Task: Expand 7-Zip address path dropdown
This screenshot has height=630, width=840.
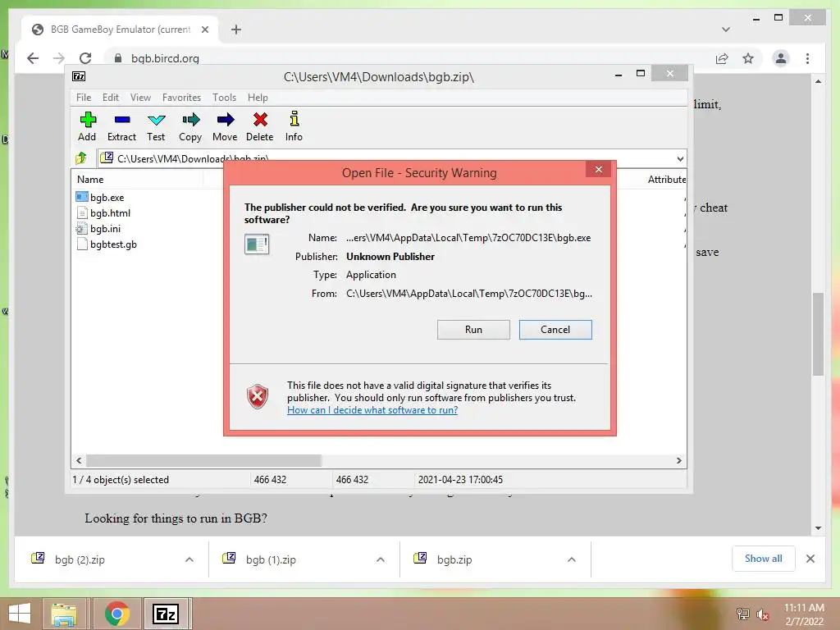Action: click(680, 158)
